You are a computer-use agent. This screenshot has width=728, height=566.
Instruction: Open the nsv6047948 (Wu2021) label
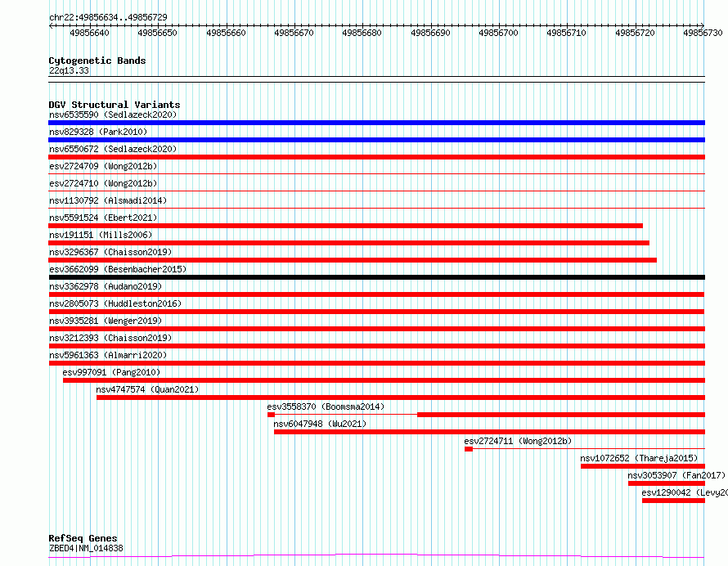(320, 424)
